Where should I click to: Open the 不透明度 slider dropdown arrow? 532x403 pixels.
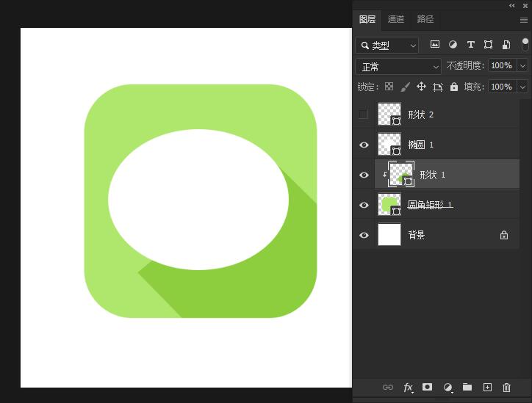point(522,65)
